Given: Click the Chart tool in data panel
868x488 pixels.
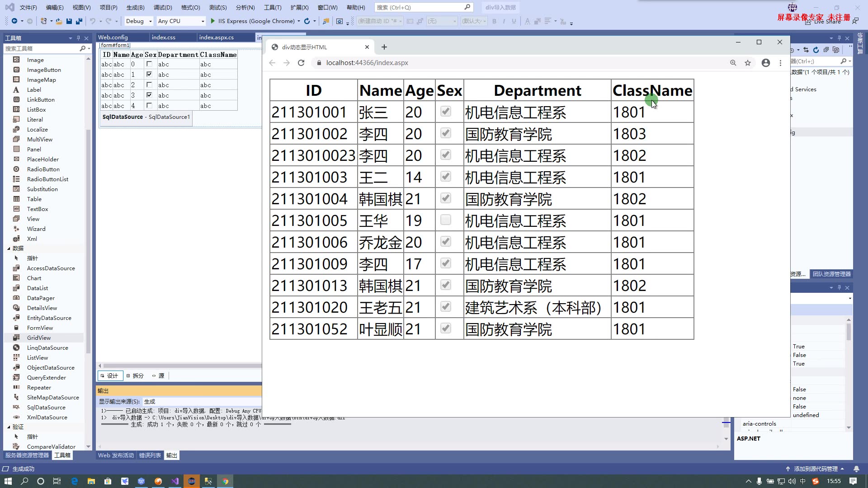Looking at the screenshot, I should tap(33, 278).
